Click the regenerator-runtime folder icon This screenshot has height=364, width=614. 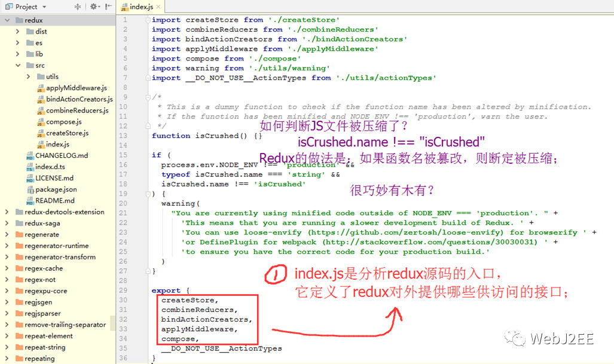pos(19,246)
